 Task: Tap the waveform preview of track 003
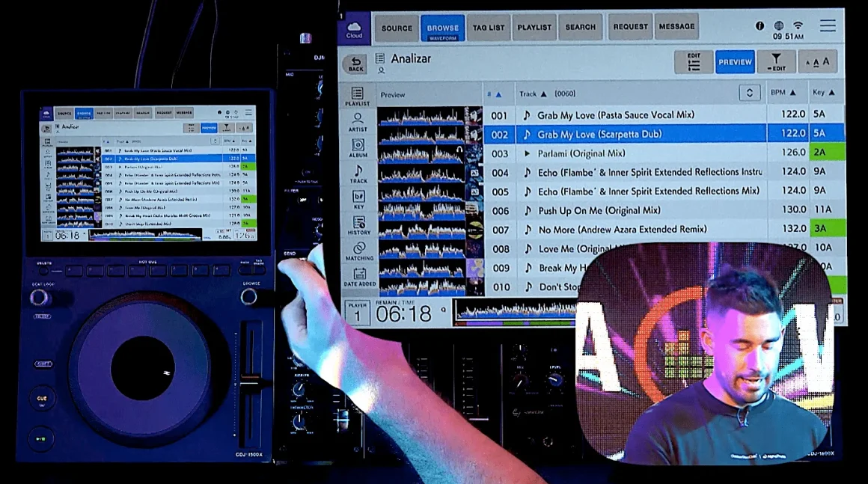(x=422, y=154)
